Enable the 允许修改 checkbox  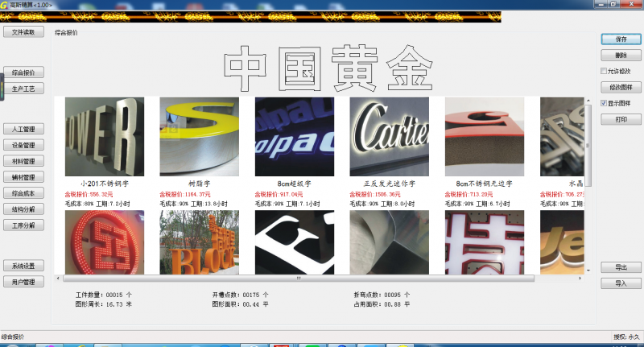click(x=604, y=71)
